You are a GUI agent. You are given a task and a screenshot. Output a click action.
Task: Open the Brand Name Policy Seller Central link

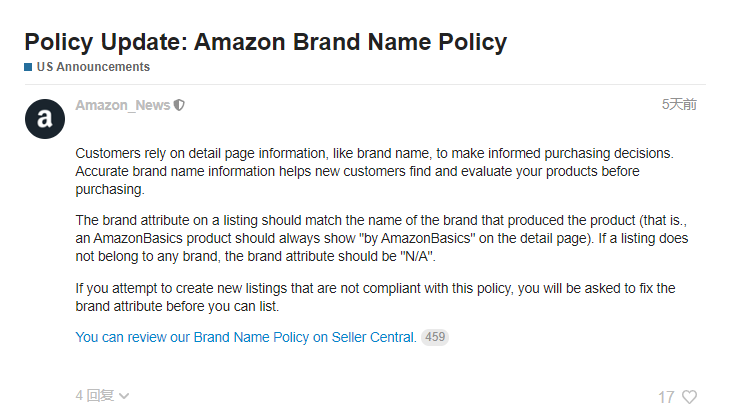coord(245,338)
